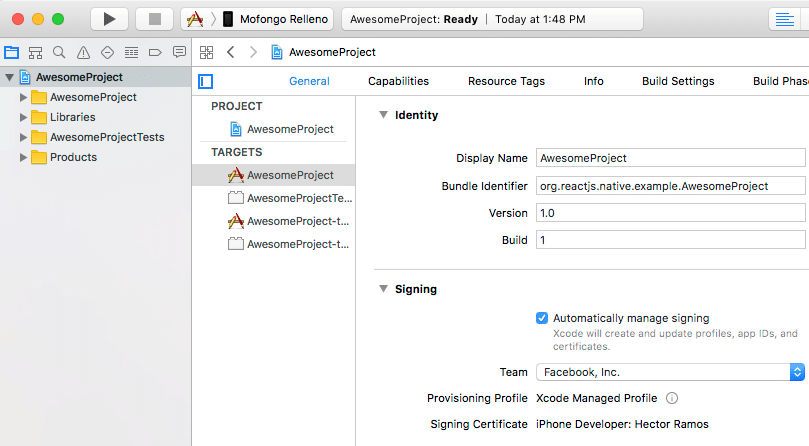Click the Bundle Identifier text field
Image resolution: width=809 pixels, height=446 pixels.
pyautogui.click(x=670, y=186)
